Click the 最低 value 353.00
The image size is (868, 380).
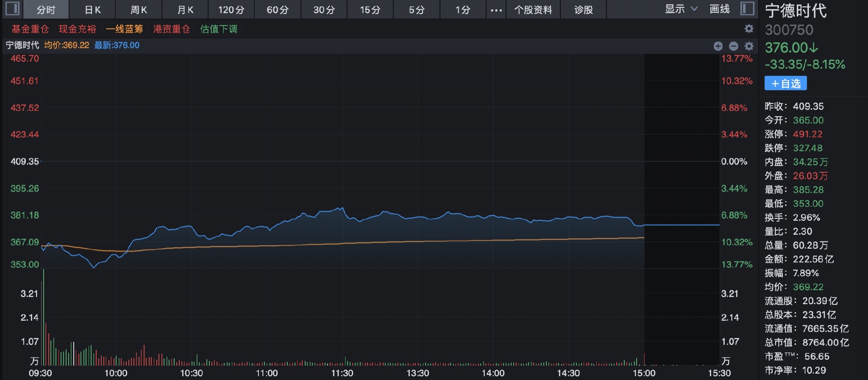[808, 204]
